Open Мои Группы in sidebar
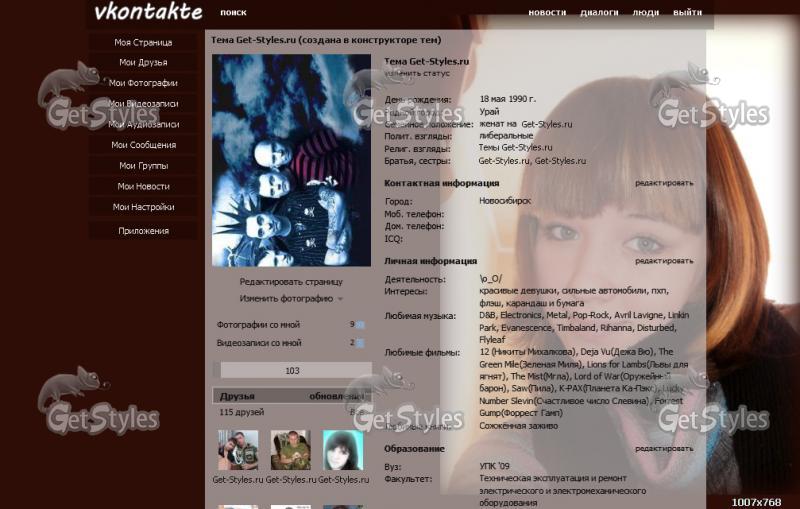The height and width of the screenshot is (509, 800). pos(143,166)
